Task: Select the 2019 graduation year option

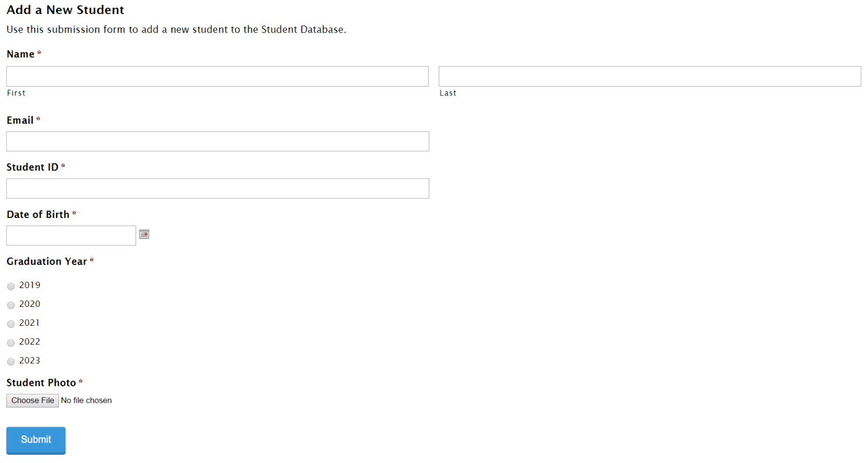Action: pos(11,286)
